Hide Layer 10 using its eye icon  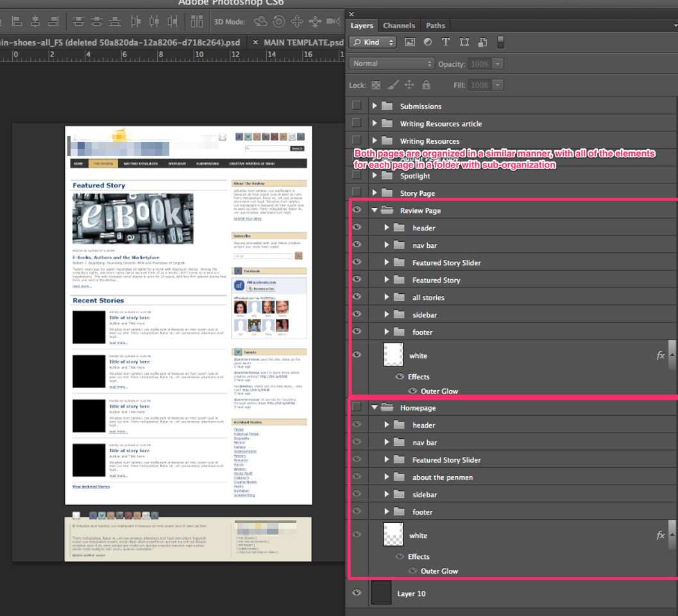pyautogui.click(x=357, y=593)
